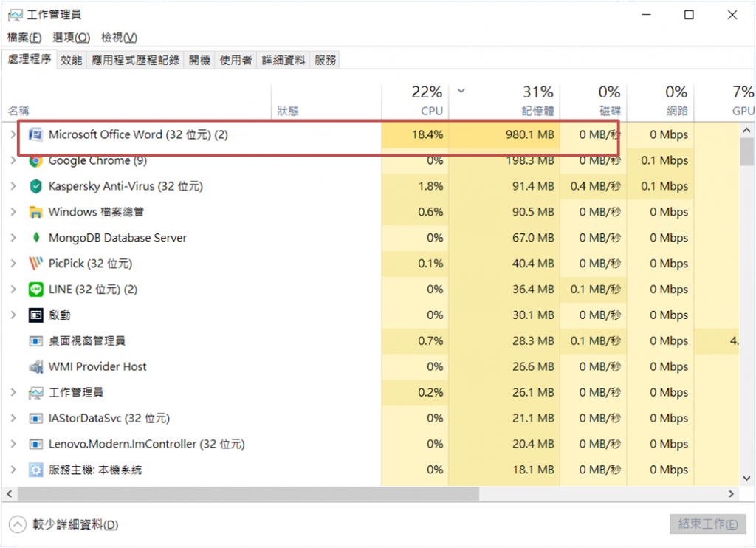This screenshot has width=756, height=548.
Task: Expand the Google Chrome process group
Action: click(x=13, y=161)
